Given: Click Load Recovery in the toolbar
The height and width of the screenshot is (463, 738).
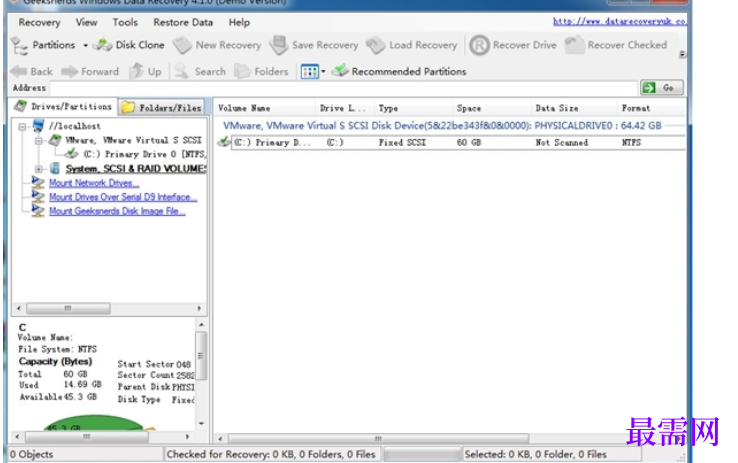Looking at the screenshot, I should point(412,45).
